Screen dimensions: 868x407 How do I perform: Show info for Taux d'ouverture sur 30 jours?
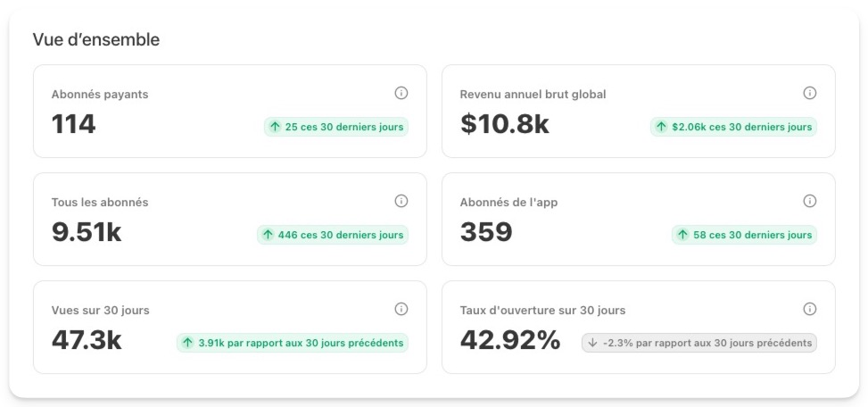(x=809, y=309)
